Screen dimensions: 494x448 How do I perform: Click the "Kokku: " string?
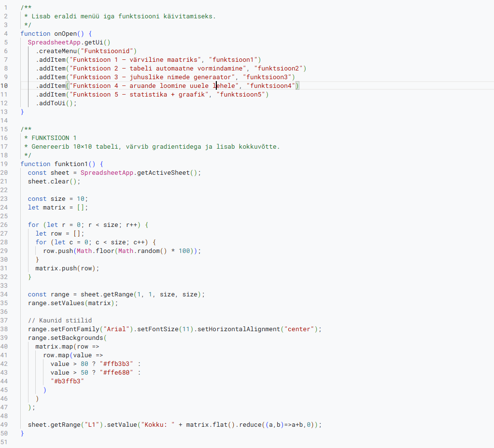pos(156,424)
